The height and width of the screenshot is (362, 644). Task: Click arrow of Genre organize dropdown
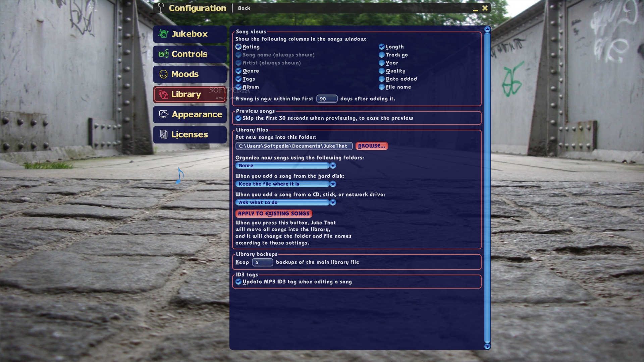[x=333, y=166]
